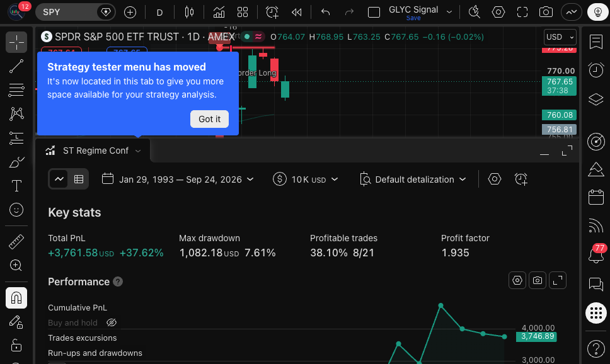Select the crosshair cursor tool
Screen dimensions: 610x364
[16, 42]
